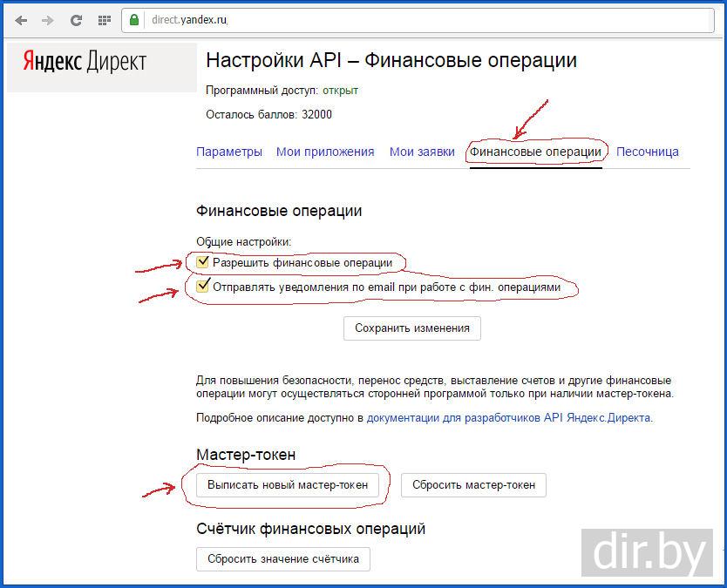Click the Настройки API page heading
The height and width of the screenshot is (588, 727).
point(391,60)
